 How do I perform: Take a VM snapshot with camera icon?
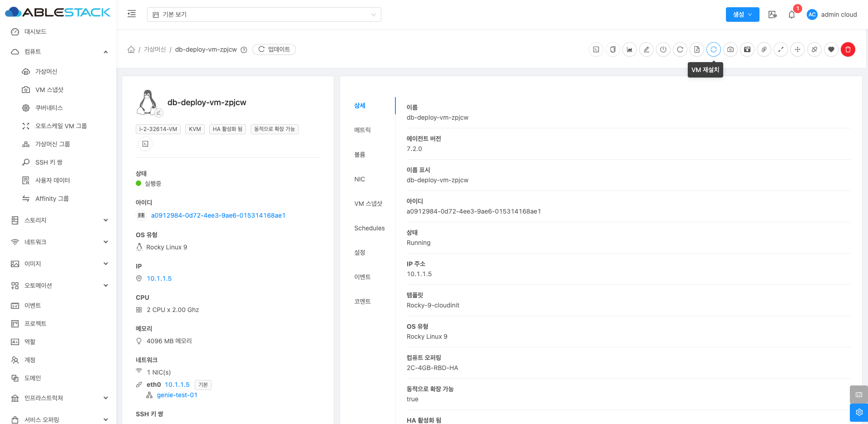click(x=730, y=49)
